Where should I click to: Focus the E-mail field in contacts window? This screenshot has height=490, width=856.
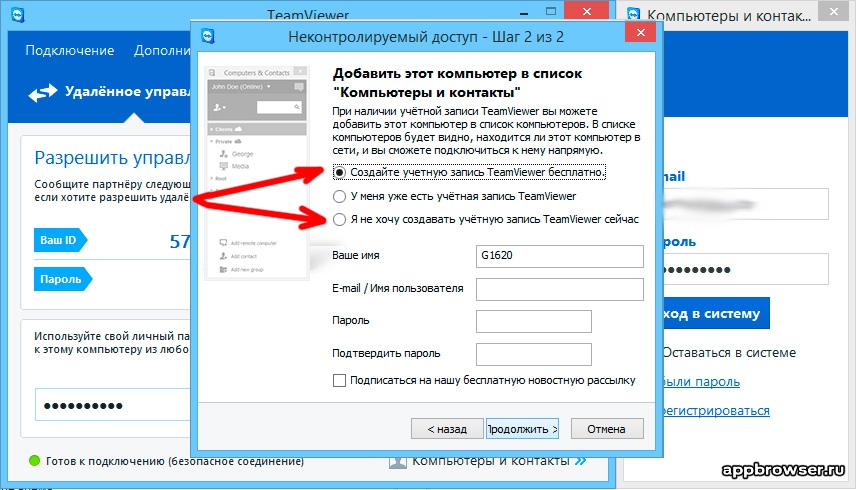[x=746, y=204]
